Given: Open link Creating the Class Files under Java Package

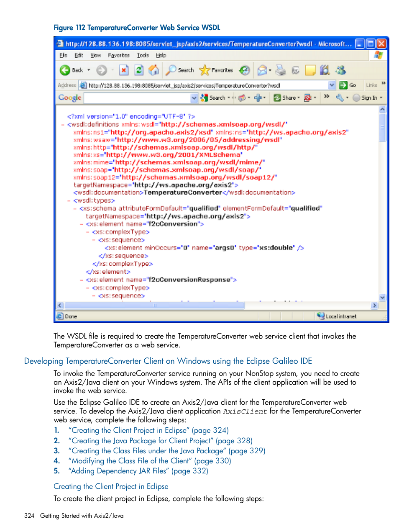Looking at the screenshot, I should click(167, 451).
